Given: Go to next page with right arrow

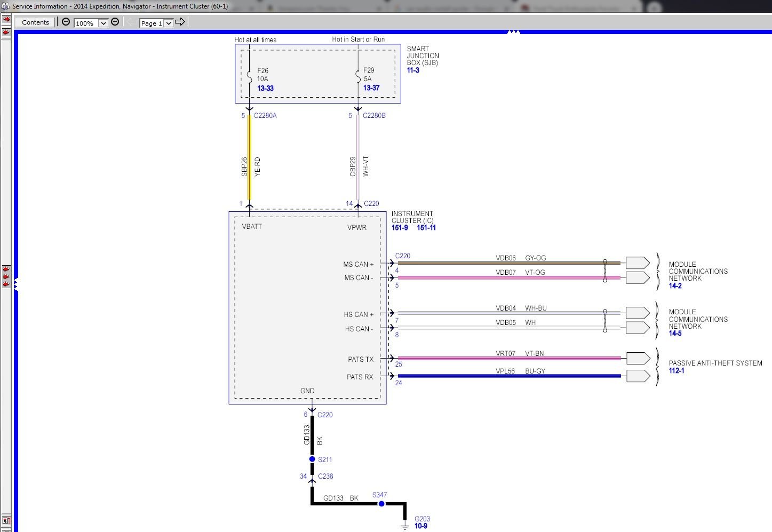Looking at the screenshot, I should coord(180,22).
